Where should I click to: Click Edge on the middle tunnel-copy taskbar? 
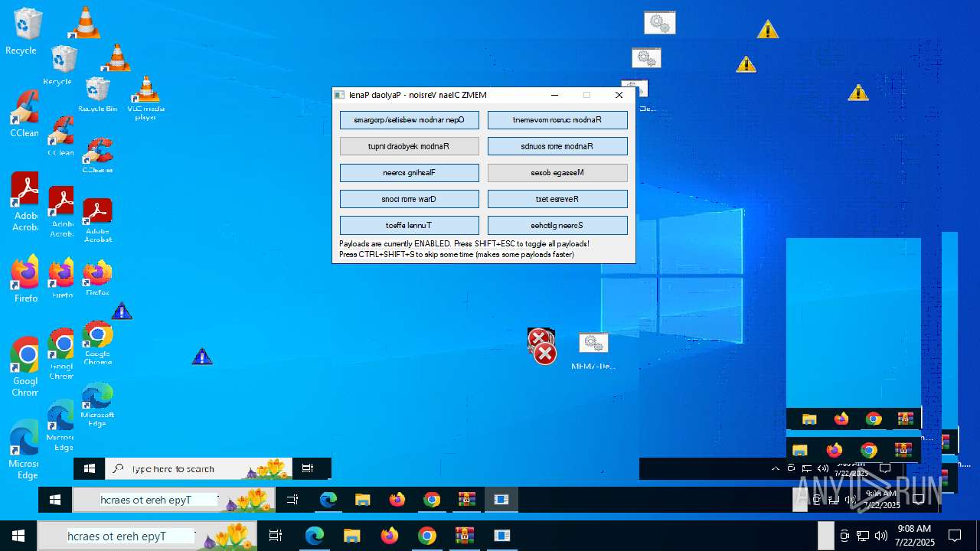pos(328,500)
